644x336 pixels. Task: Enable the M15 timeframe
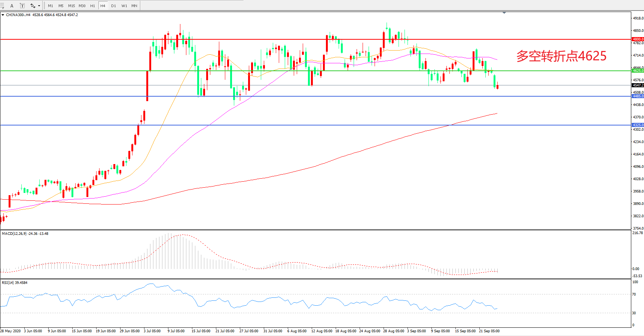pos(71,6)
